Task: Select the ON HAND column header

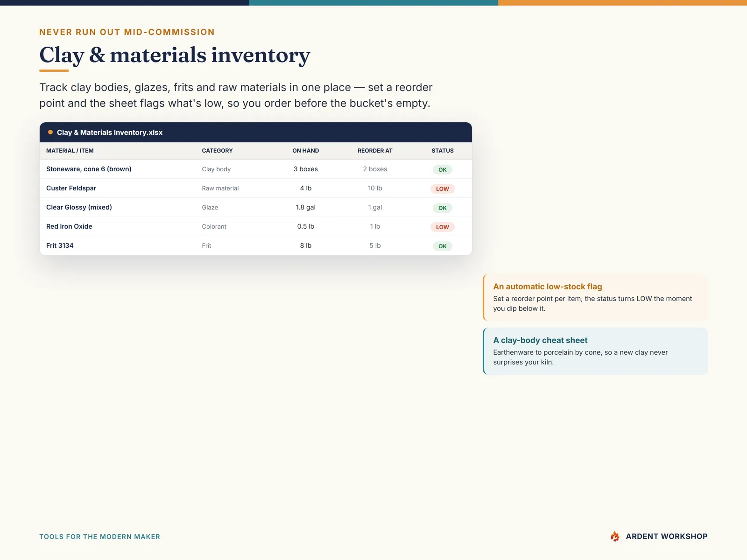Action: (306, 151)
